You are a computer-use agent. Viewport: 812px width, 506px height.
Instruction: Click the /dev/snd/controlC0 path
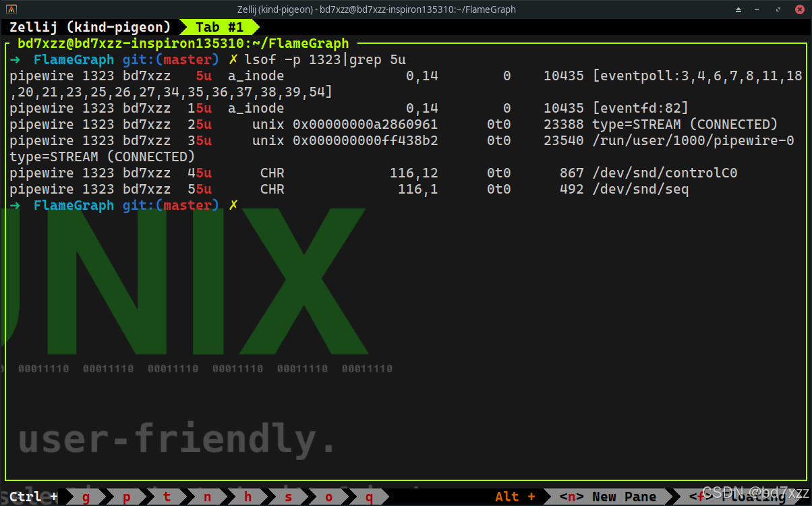tap(665, 173)
